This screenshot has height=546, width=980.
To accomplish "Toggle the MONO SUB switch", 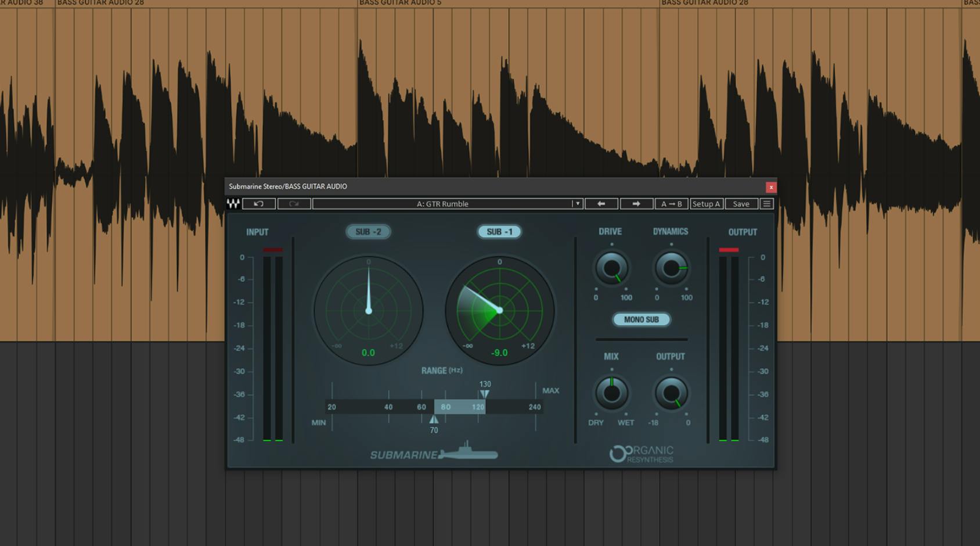I will click(x=642, y=319).
